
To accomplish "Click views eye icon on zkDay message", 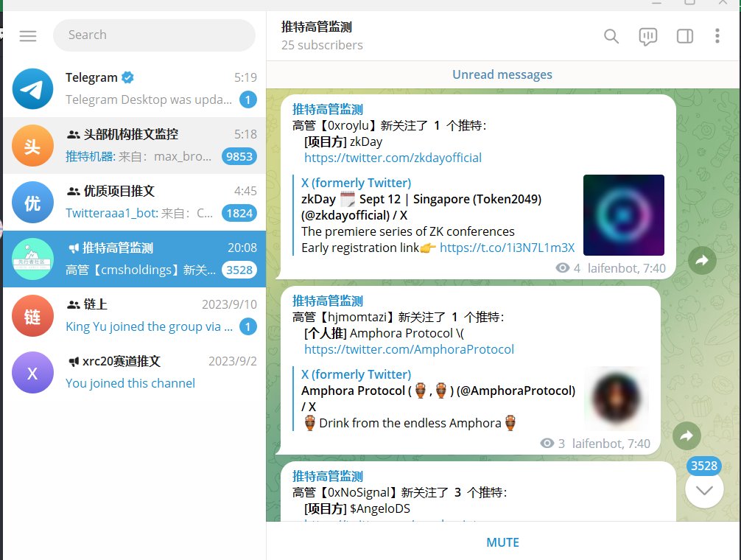I will tap(562, 268).
